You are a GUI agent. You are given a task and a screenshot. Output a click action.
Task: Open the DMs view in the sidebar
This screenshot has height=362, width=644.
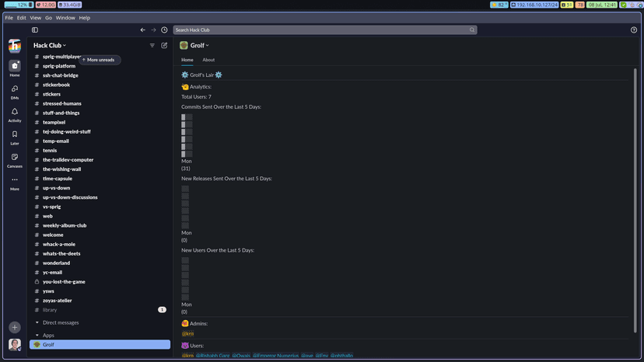(15, 92)
